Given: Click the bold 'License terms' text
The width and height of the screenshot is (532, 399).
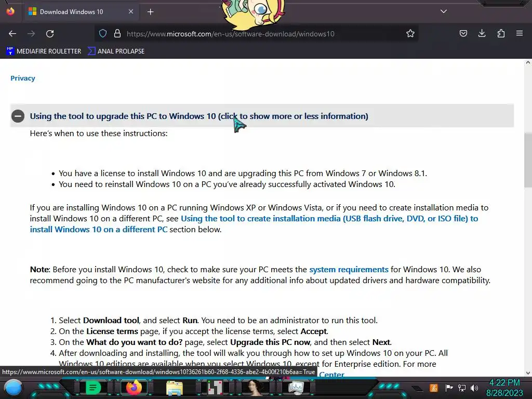Looking at the screenshot, I should point(112,331).
